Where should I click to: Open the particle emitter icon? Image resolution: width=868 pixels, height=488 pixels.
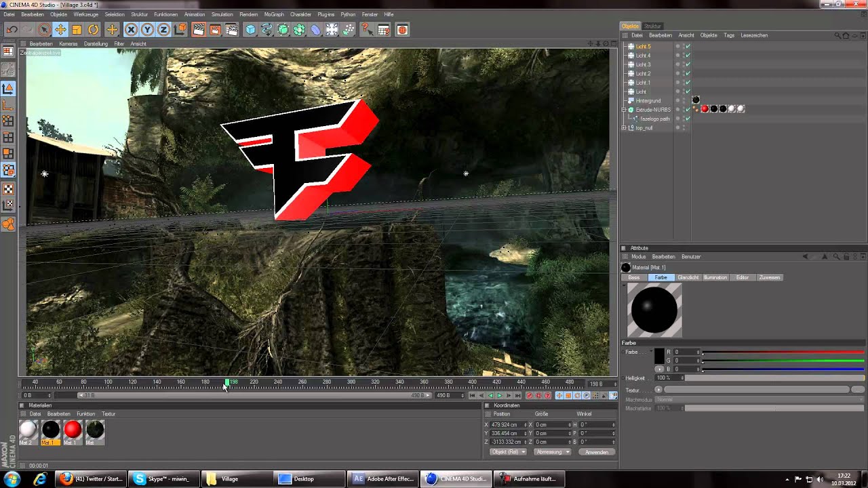[349, 30]
